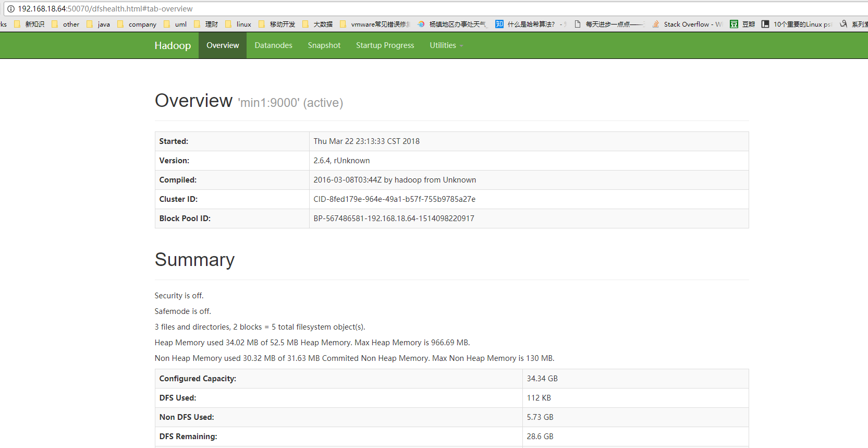The height and width of the screenshot is (448, 868).
Task: Click the Compiled: row label
Action: point(178,180)
